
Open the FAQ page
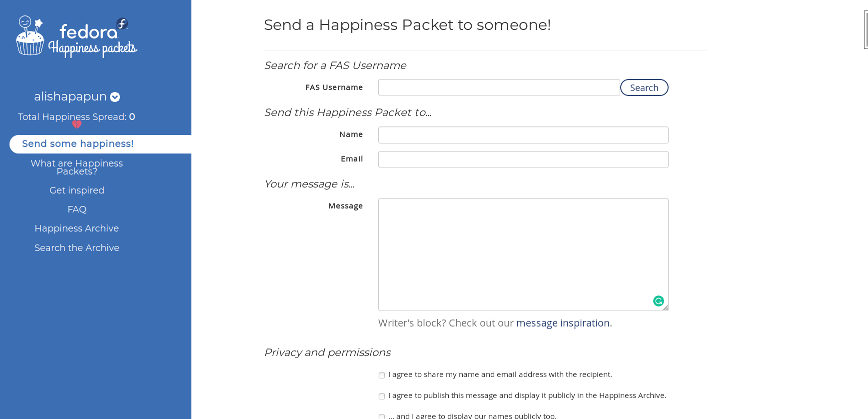click(x=77, y=209)
